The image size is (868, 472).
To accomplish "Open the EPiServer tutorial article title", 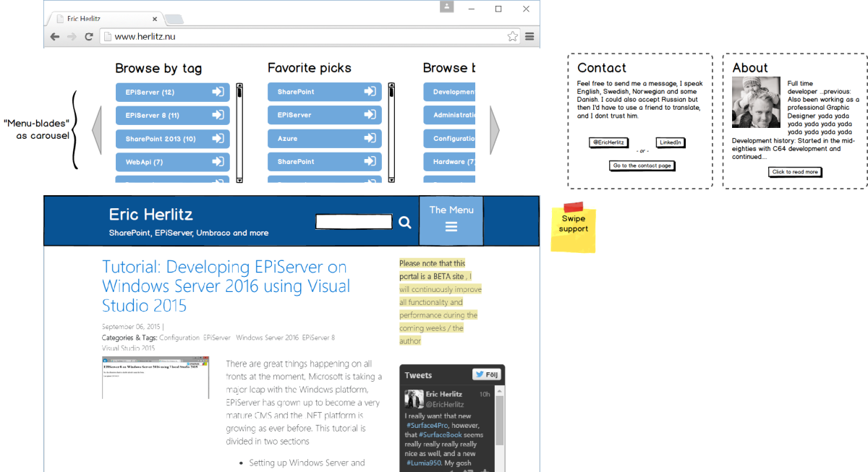I will 226,286.
